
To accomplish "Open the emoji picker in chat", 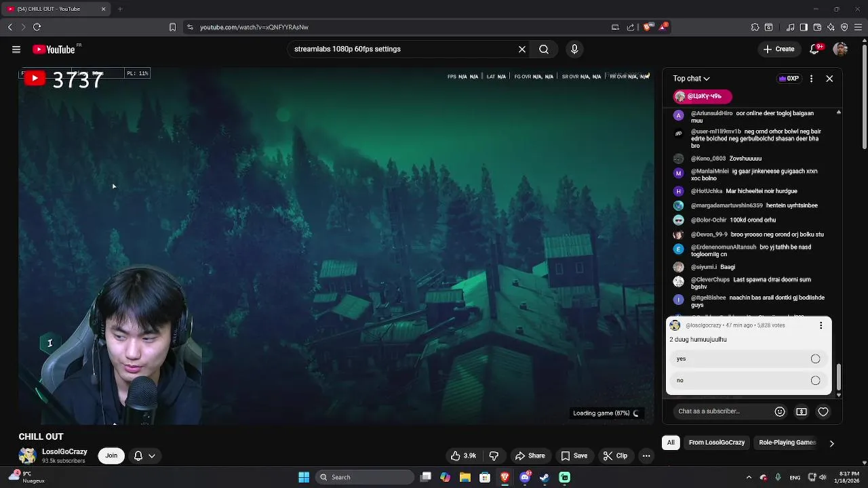I will pyautogui.click(x=780, y=411).
